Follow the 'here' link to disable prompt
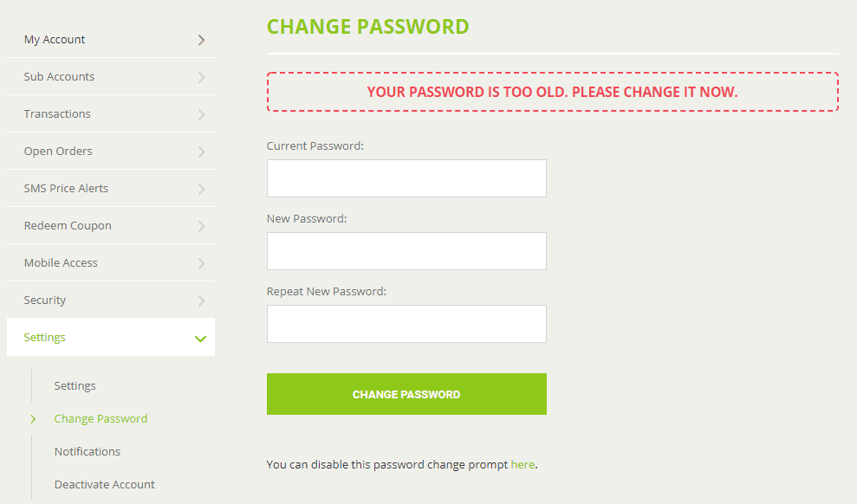Image resolution: width=857 pixels, height=504 pixels. coord(523,465)
